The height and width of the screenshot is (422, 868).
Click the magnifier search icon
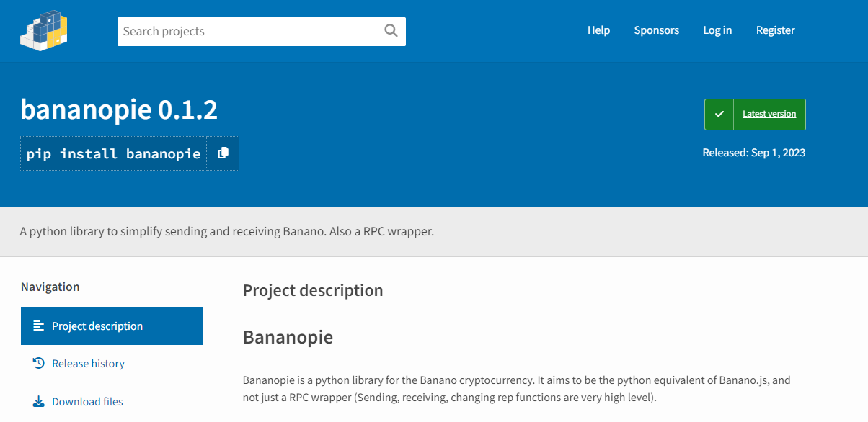pos(391,30)
